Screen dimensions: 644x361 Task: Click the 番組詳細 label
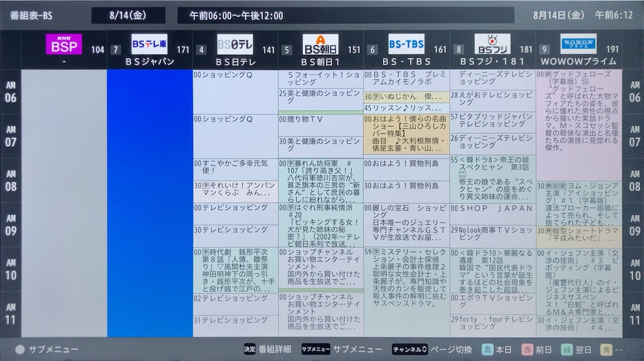point(275,350)
